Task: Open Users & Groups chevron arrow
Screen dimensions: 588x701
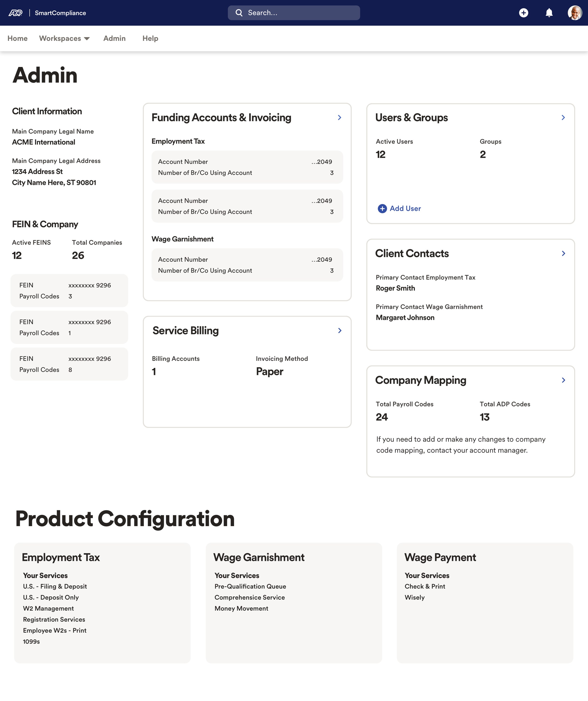Action: [563, 118]
